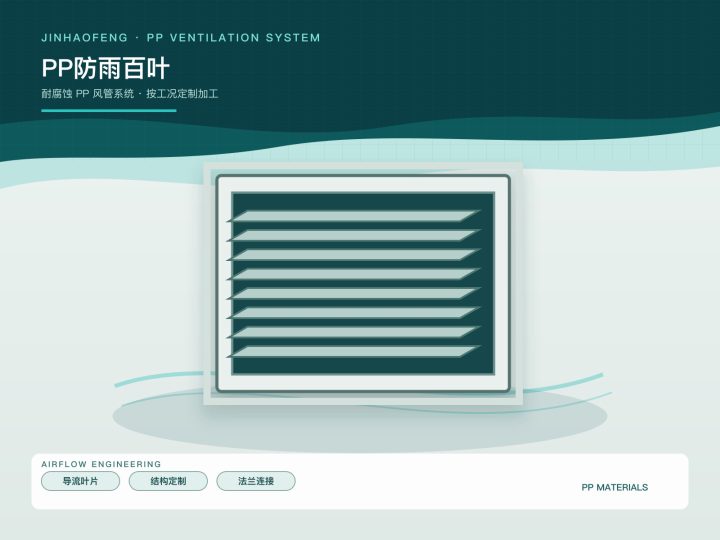Click the teal swoosh right of louver
Screen dimensions: 720x540
coord(565,385)
